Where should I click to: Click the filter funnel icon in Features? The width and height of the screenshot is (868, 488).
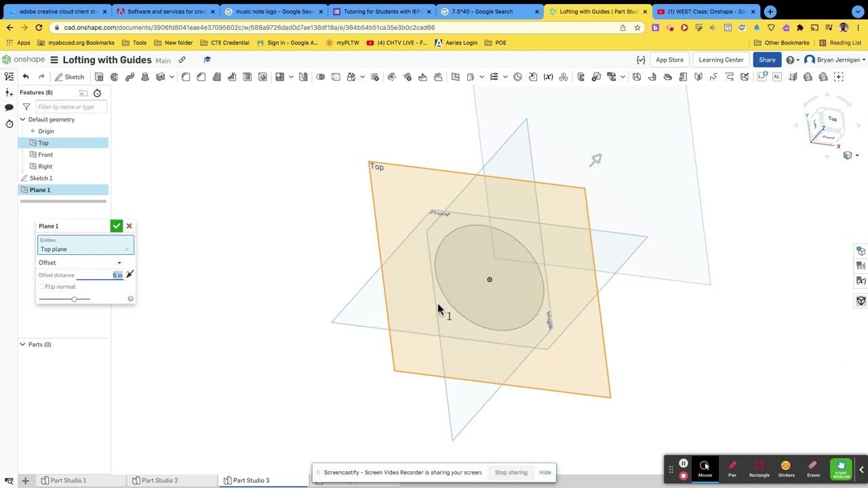26,106
